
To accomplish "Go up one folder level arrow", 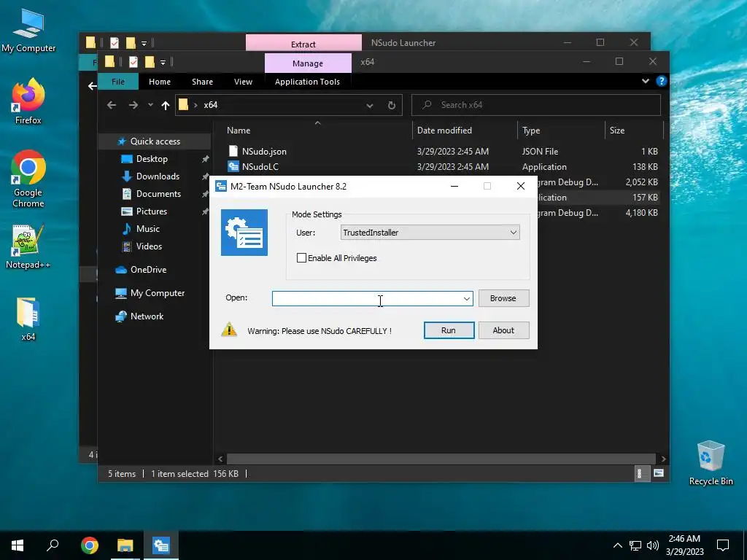I will point(165,105).
